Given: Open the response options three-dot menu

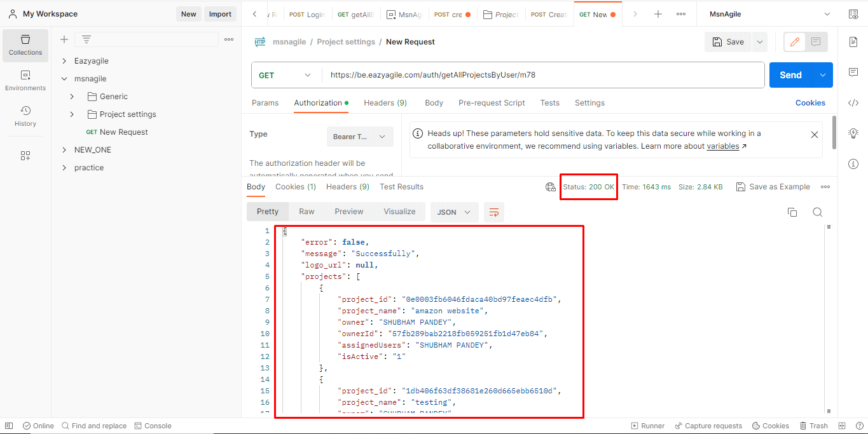Looking at the screenshot, I should point(825,187).
